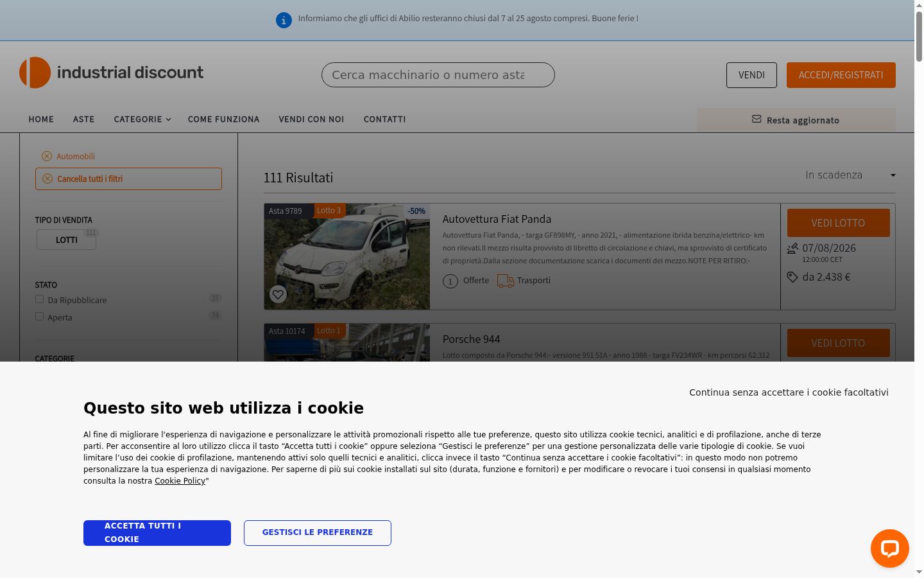Open the Fiat Panda lot thumbnail
Viewport: 924px width, 578px height.
[x=346, y=257]
